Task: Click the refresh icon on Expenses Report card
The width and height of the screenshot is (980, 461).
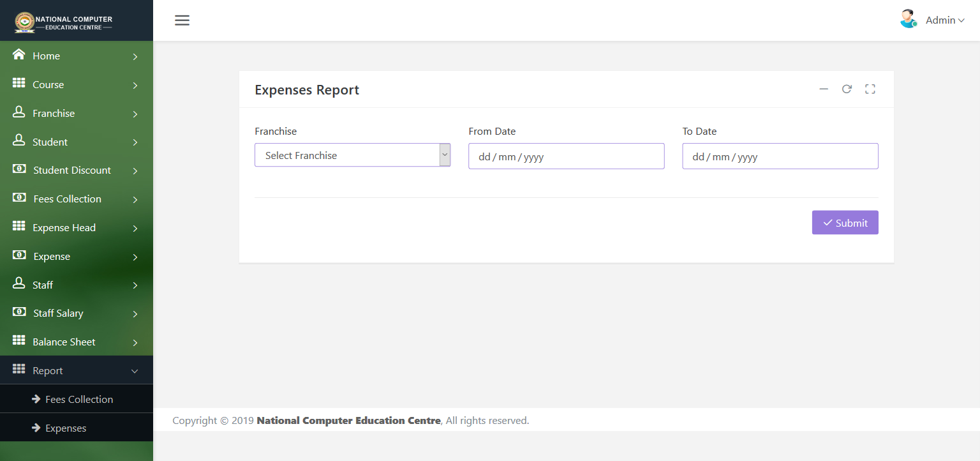Action: 847,89
